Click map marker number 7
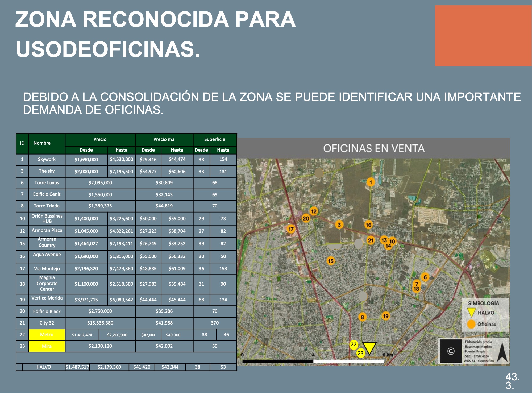The width and height of the screenshot is (532, 399). (x=417, y=284)
